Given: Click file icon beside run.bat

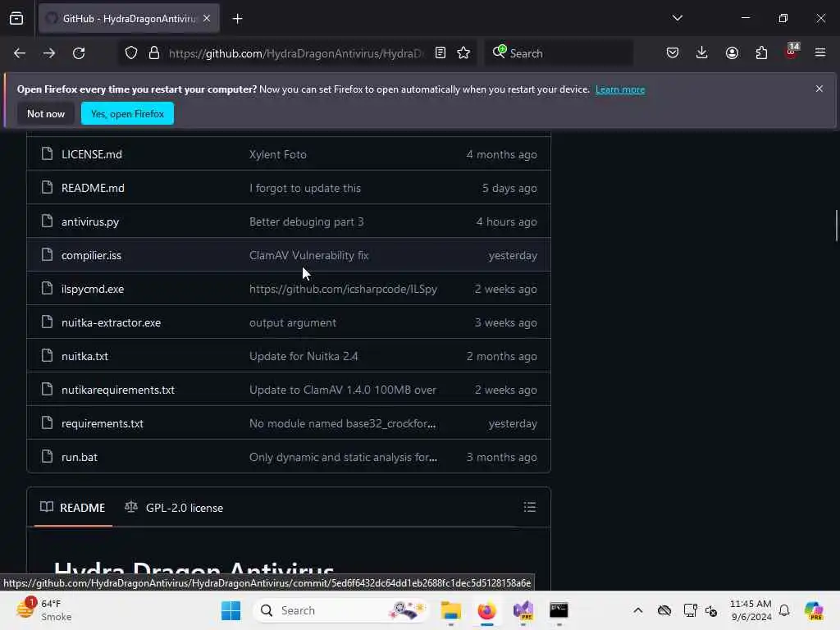Looking at the screenshot, I should [x=47, y=456].
